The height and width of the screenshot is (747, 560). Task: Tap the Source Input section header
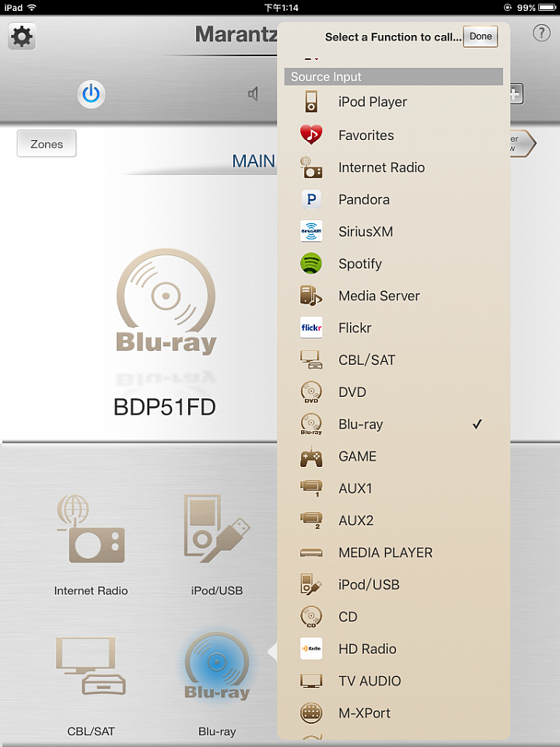[x=394, y=77]
